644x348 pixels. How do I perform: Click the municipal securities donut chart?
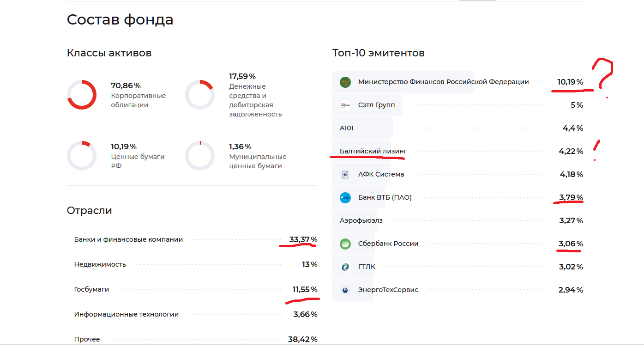point(200,156)
